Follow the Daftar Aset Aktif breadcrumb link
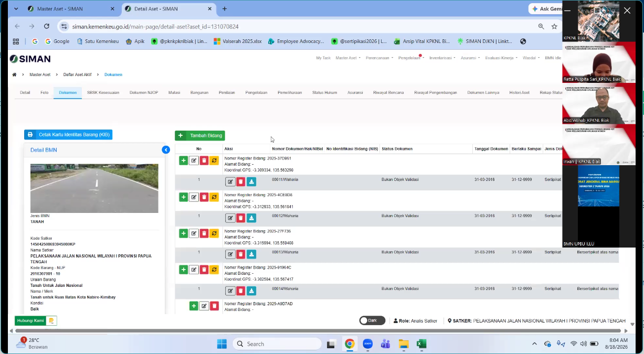The width and height of the screenshot is (644, 354). pyautogui.click(x=77, y=74)
